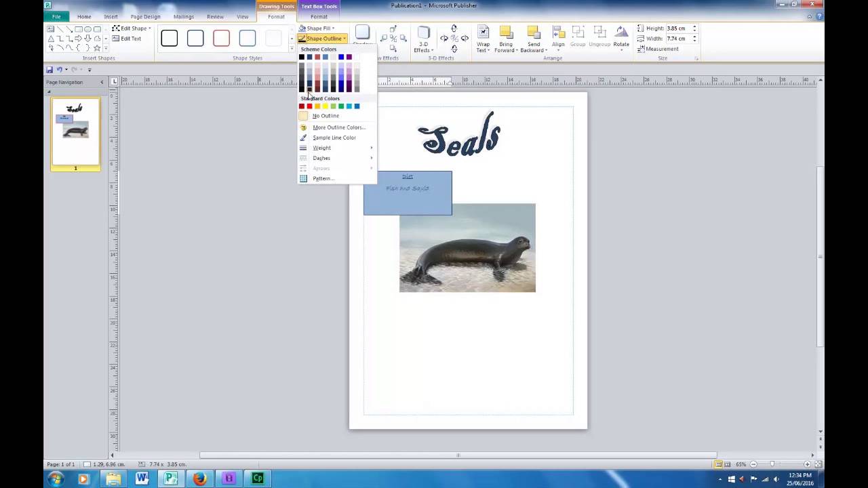Click More Outline Colors
Image resolution: width=868 pixels, height=488 pixels.
pyautogui.click(x=338, y=127)
